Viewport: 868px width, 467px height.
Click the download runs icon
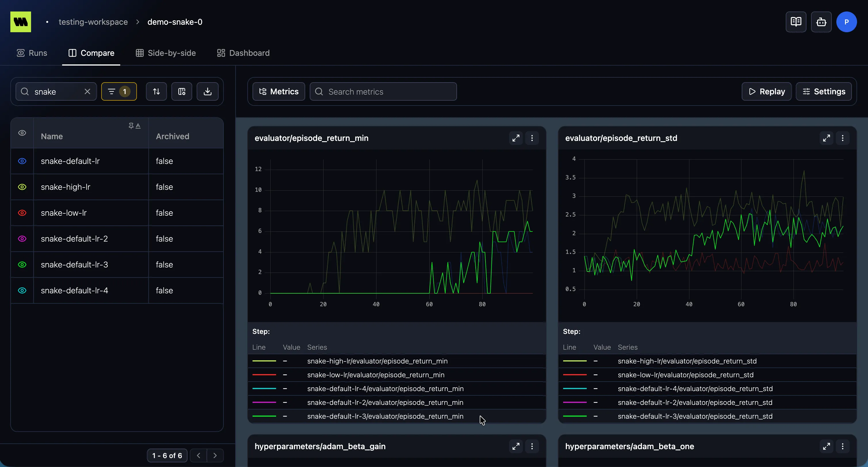[x=208, y=92]
